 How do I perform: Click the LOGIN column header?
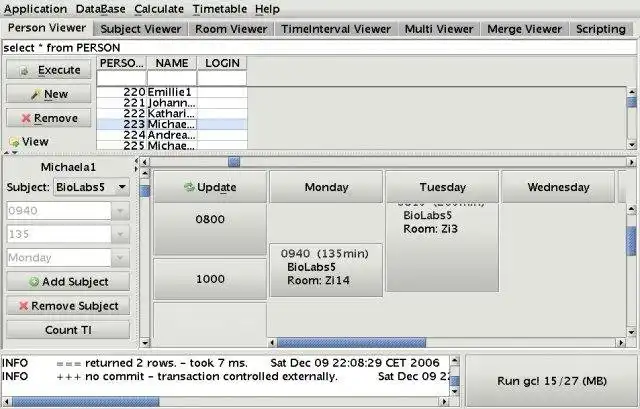tap(222, 63)
